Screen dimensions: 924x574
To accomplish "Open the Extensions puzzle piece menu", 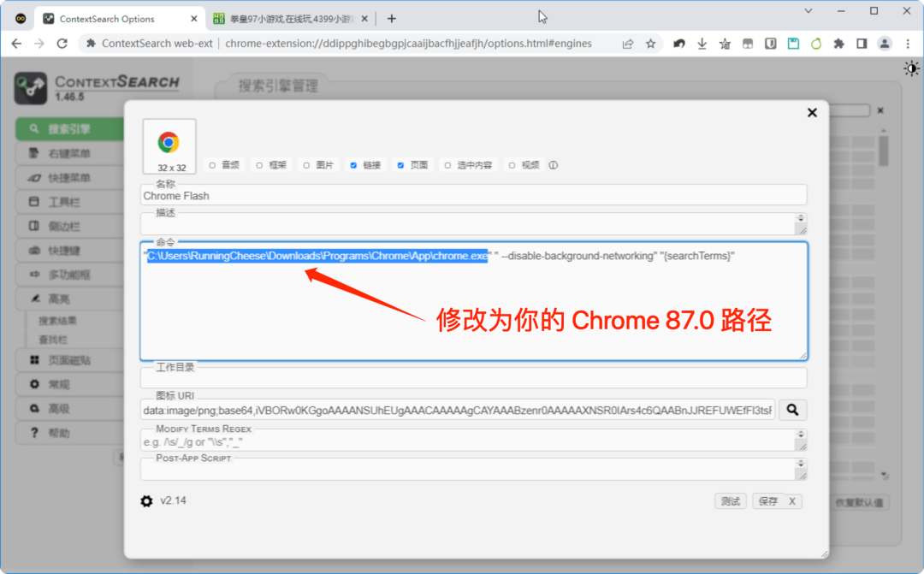I will coord(838,44).
